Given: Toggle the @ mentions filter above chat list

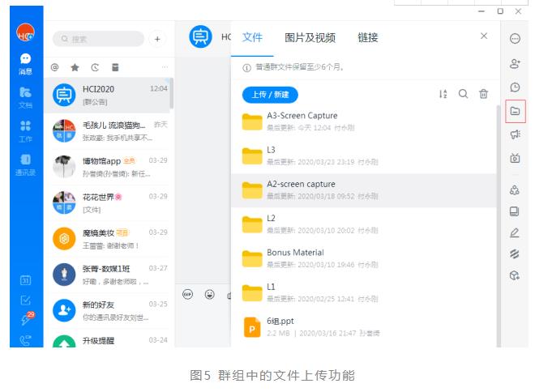Looking at the screenshot, I should 55,67.
